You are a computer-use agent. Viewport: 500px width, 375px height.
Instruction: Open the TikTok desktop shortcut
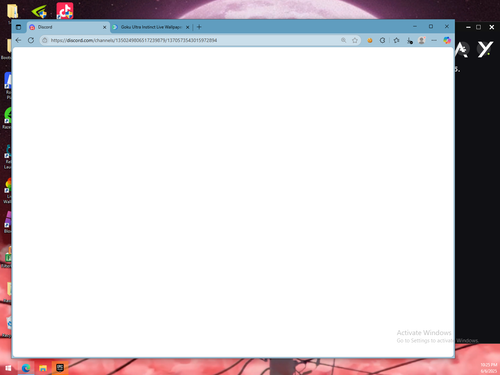pyautogui.click(x=65, y=11)
